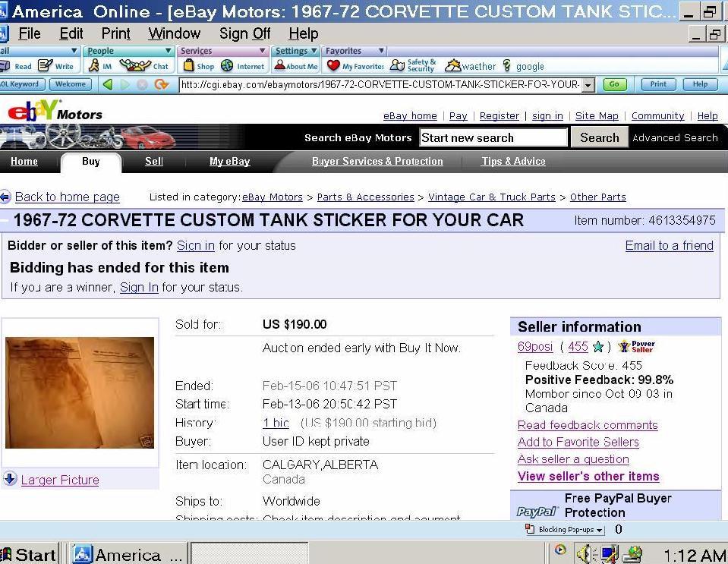Click the orange reload page icon
The height and width of the screenshot is (564, 728).
coord(161,84)
